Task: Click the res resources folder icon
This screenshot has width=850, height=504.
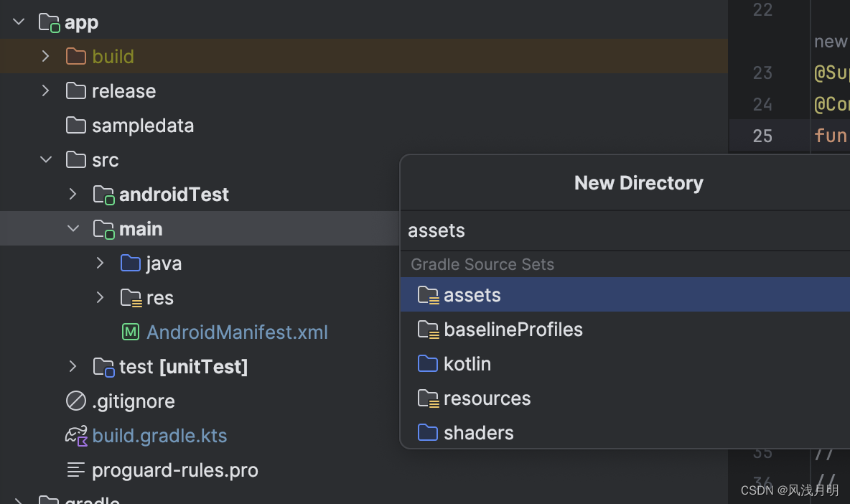Action: (131, 297)
